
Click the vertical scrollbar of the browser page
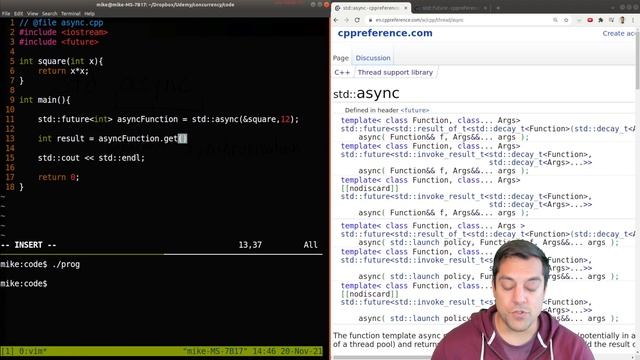point(637,61)
